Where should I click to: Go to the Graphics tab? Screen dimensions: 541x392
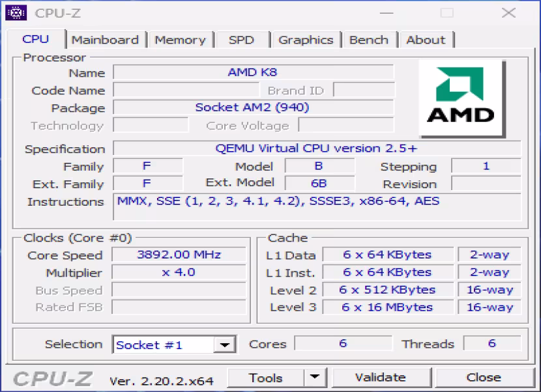pyautogui.click(x=306, y=40)
